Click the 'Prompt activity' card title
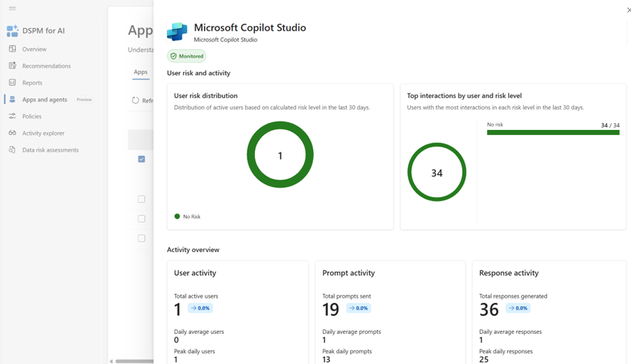The height and width of the screenshot is (364, 631). pos(349,272)
